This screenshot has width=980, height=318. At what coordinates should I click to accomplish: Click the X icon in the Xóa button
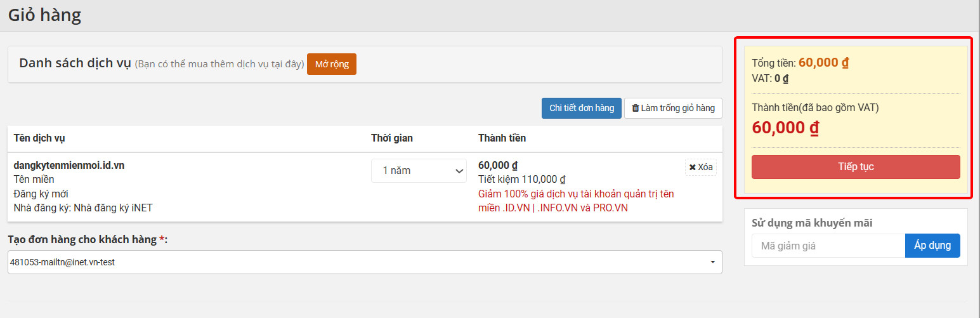click(x=693, y=168)
